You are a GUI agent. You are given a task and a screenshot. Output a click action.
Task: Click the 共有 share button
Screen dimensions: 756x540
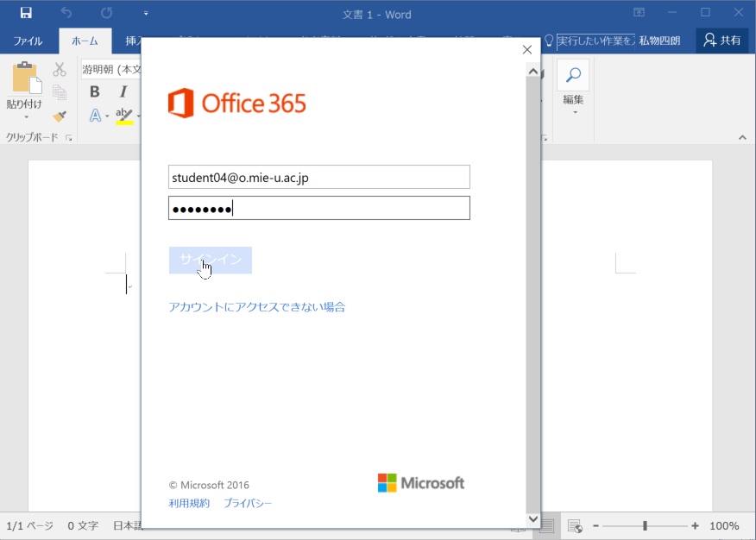coord(721,41)
